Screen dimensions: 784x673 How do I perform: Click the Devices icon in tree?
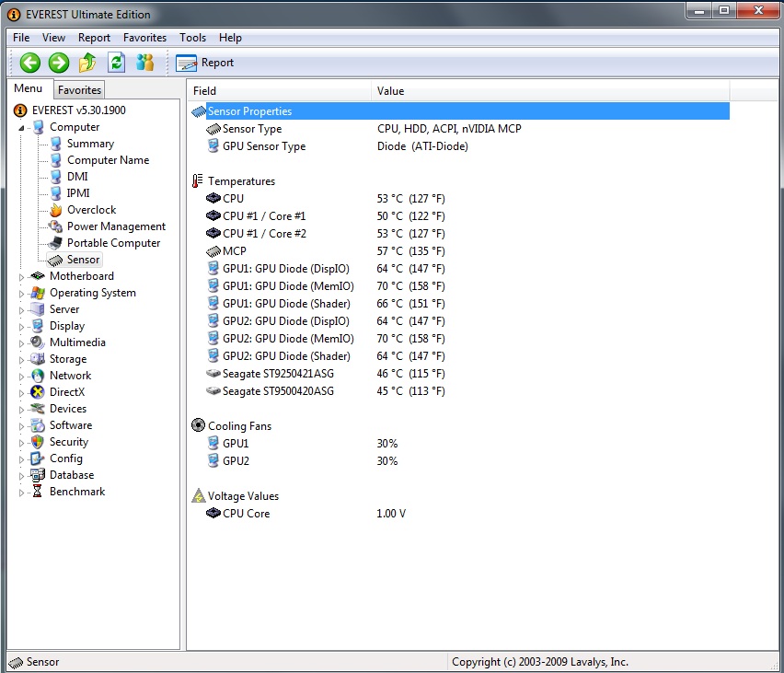pos(38,408)
